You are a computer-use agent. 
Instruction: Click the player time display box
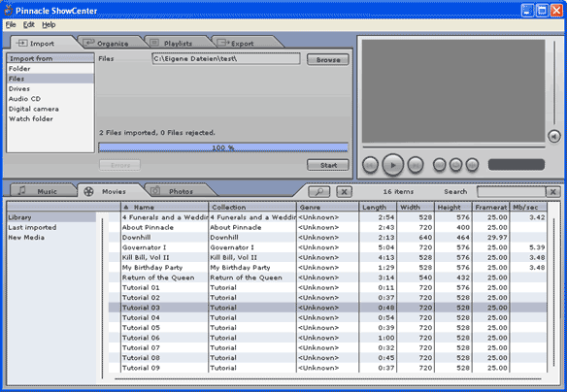click(x=516, y=165)
